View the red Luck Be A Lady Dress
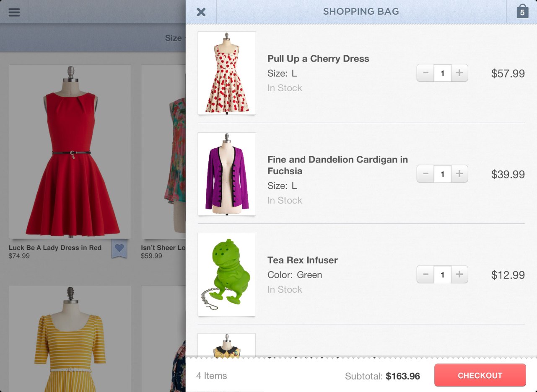Screen dimensions: 537x392 [x=70, y=152]
